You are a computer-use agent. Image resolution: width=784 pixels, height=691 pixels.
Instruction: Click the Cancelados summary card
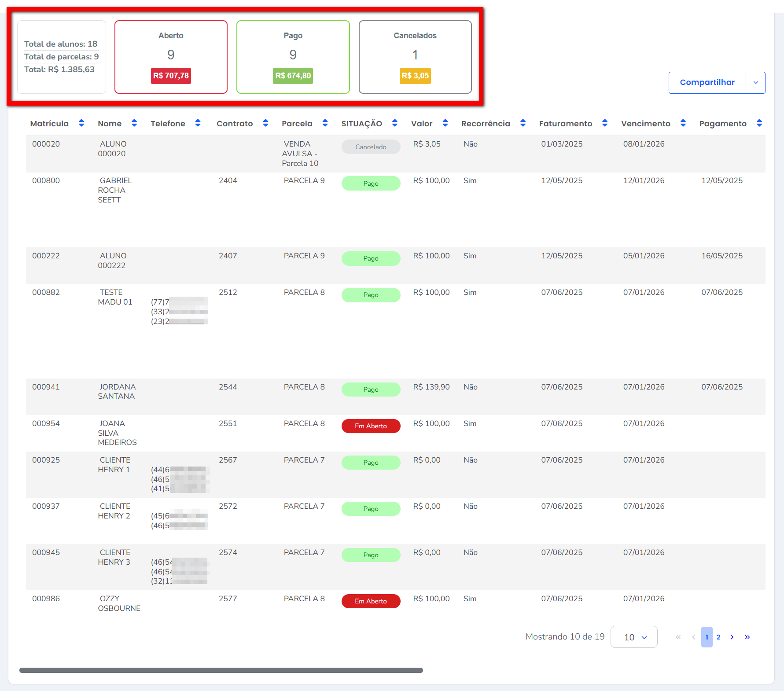415,57
